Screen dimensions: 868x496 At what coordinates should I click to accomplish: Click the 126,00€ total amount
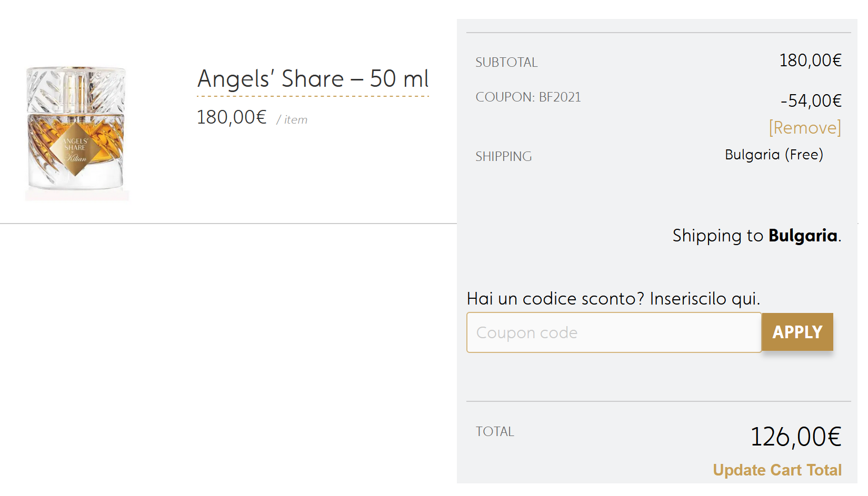tap(795, 437)
